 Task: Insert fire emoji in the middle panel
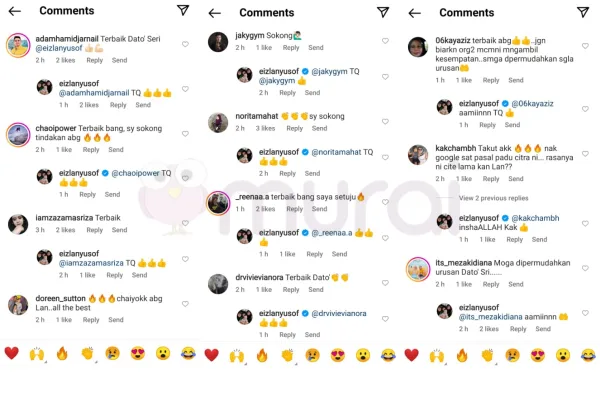click(262, 355)
